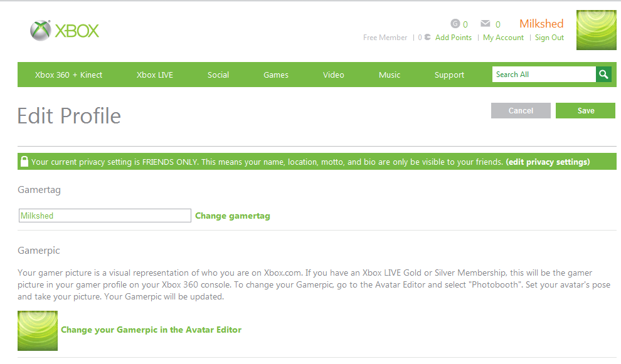Click the Microsoft Points coin icon

(427, 37)
